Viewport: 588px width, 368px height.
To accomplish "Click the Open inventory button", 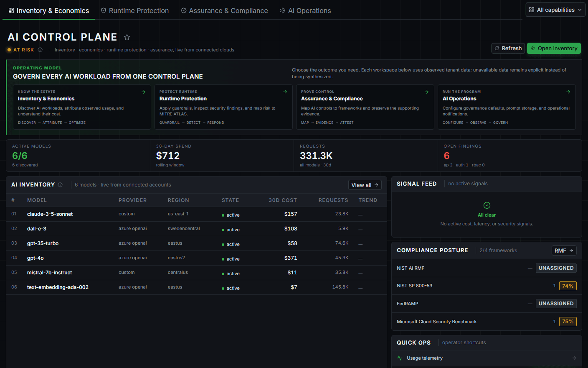I will click(554, 48).
